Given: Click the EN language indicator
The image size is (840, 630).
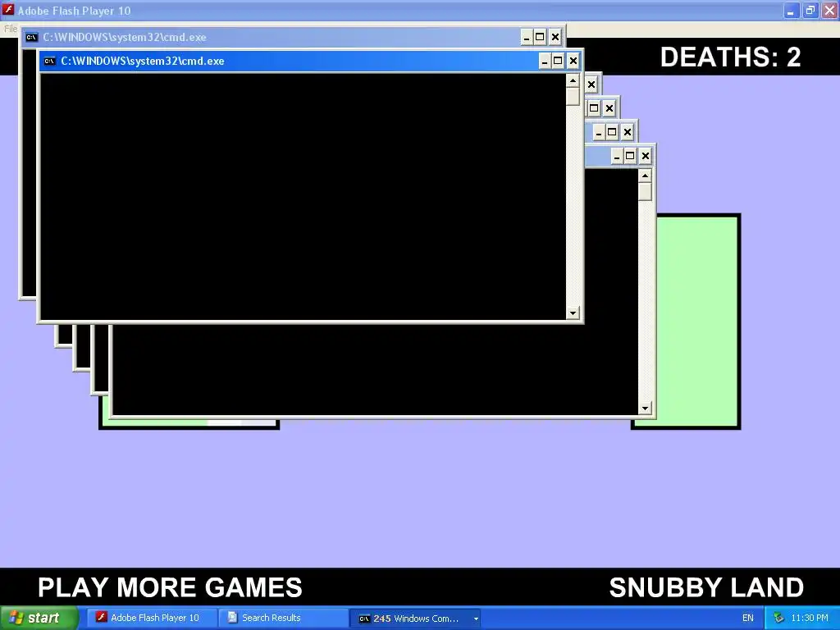Looking at the screenshot, I should point(748,619).
